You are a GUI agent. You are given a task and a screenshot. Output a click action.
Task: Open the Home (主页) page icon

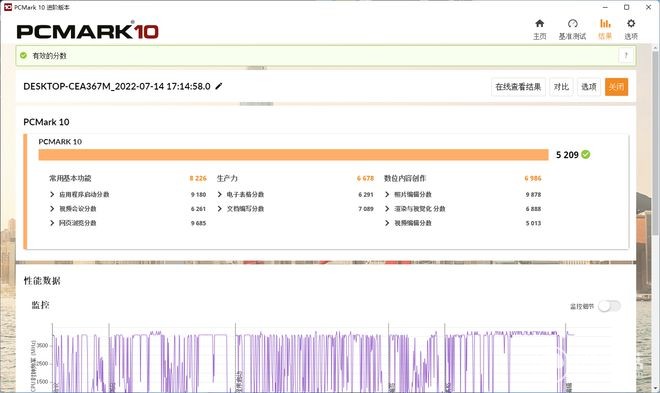tap(540, 24)
